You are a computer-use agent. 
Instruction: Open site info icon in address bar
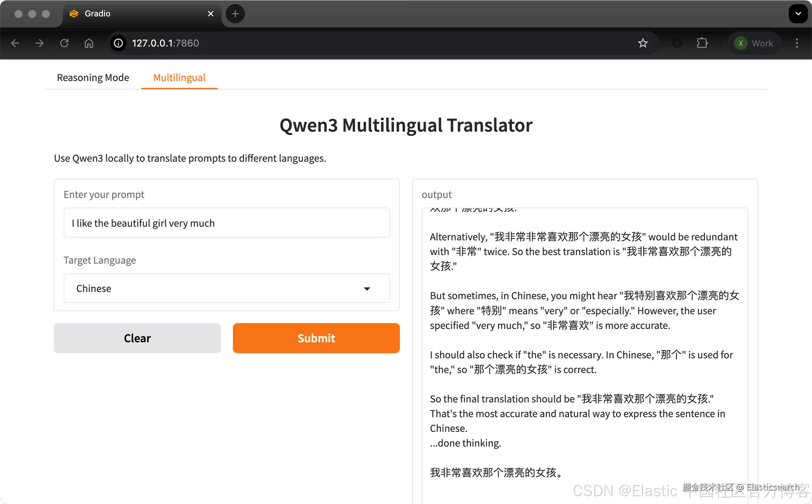pos(118,43)
